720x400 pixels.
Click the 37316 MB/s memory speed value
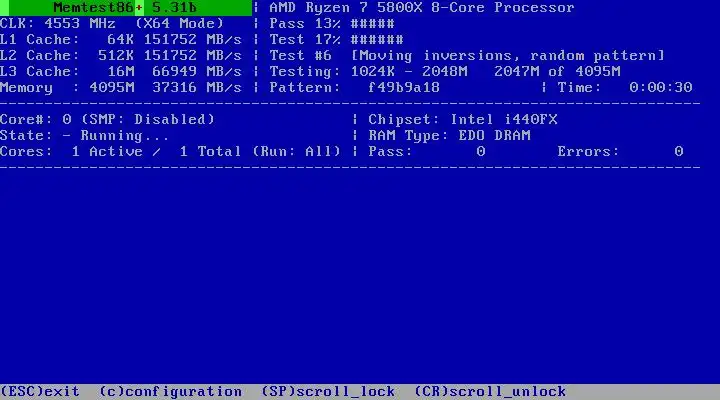point(197,88)
